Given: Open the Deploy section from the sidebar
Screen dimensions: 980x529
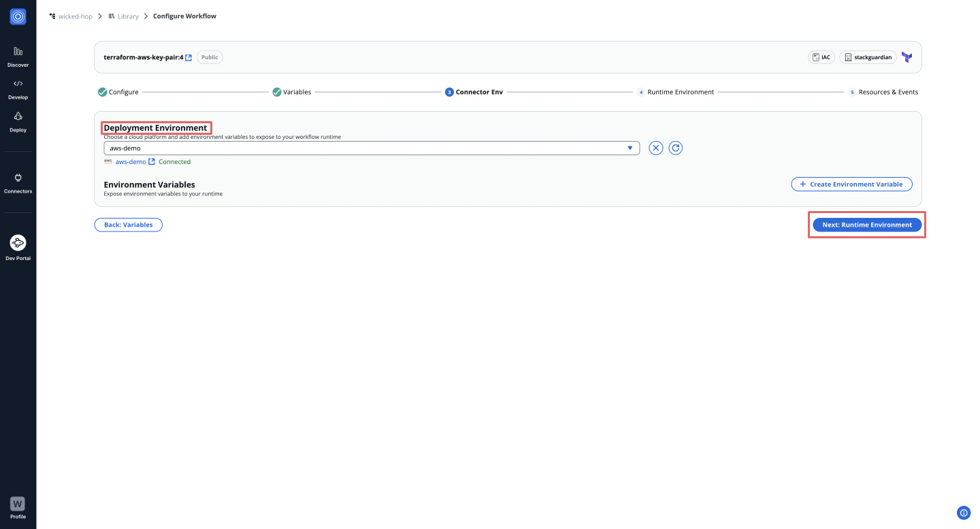Looking at the screenshot, I should coord(18,120).
